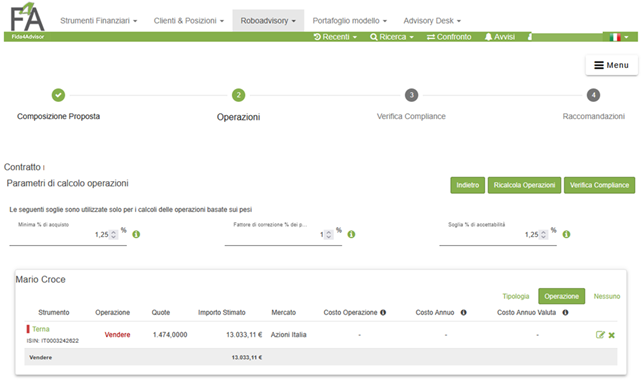Expand the Ricerca dropdown

click(392, 37)
